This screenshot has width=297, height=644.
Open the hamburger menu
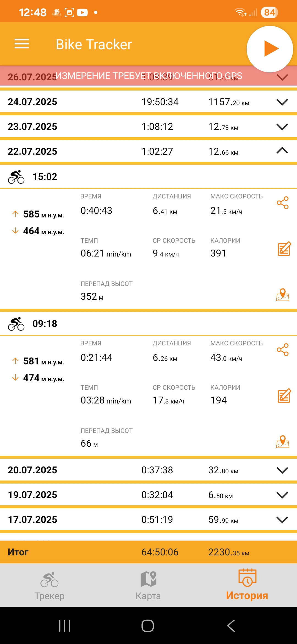coord(22,44)
